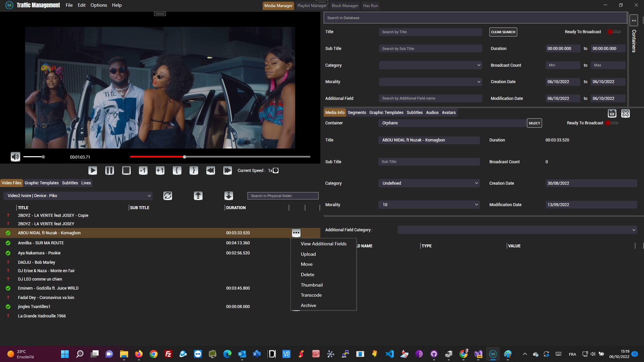Click the rewind playback button

[211, 171]
